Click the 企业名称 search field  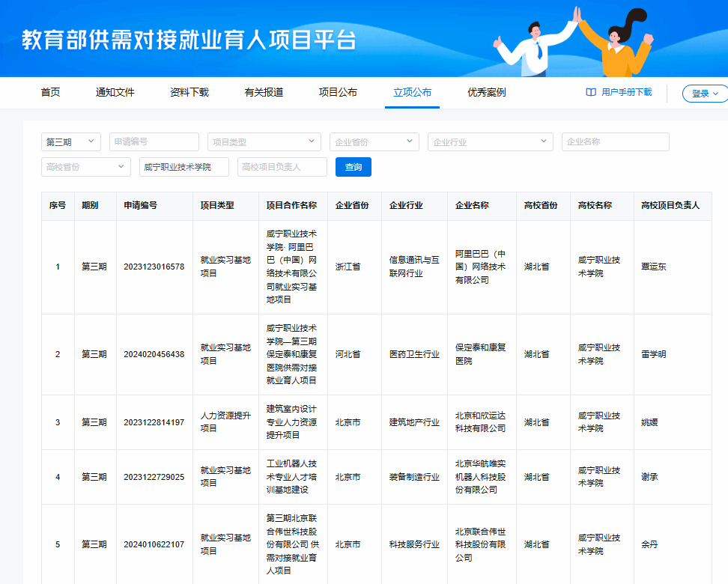[615, 142]
